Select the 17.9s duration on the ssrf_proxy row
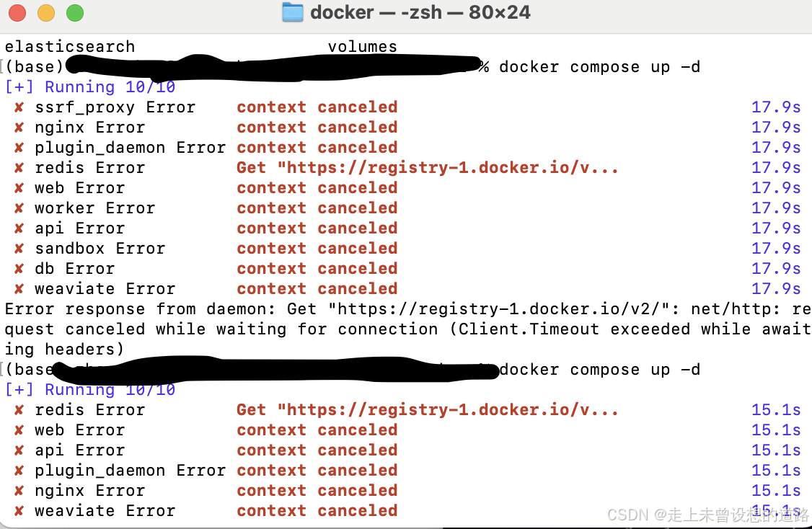Viewport: 812px width, 529px height. [x=775, y=107]
